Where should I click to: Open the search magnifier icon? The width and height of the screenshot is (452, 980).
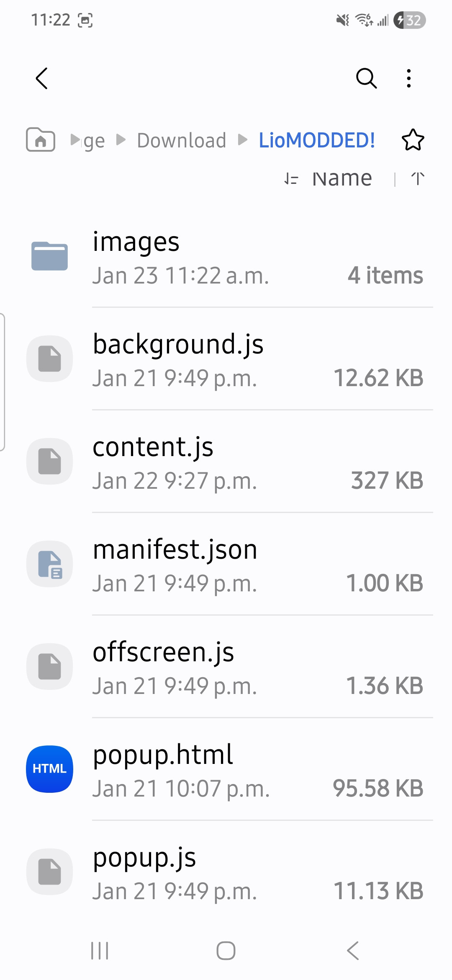point(366,78)
